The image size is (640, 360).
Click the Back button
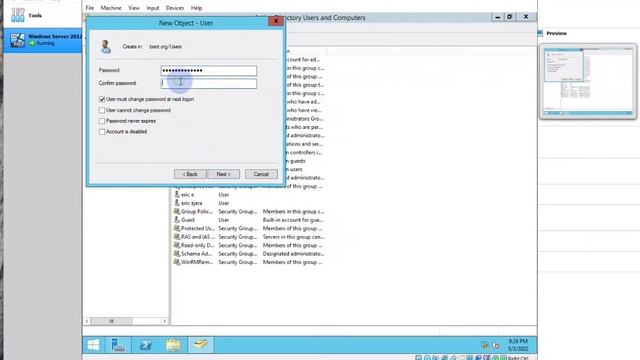click(190, 174)
